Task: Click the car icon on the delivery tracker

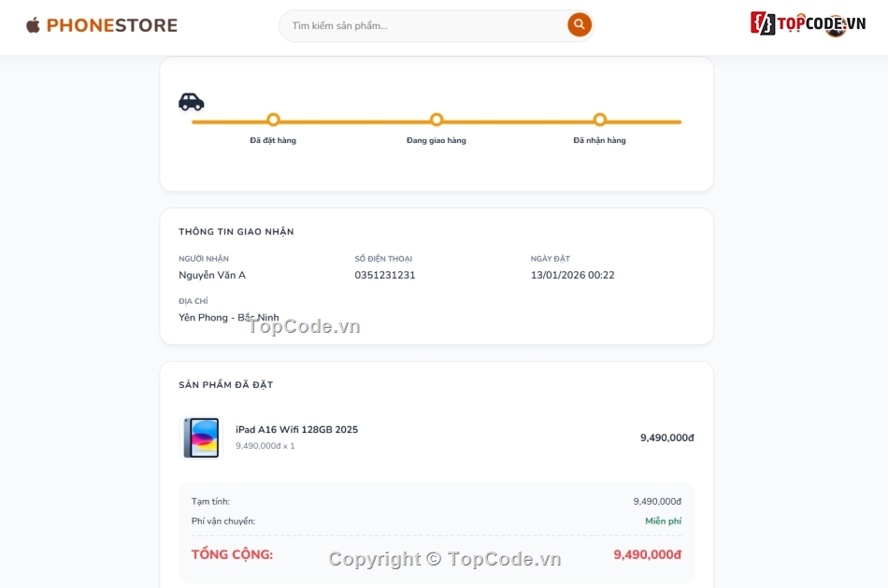Action: pos(191,101)
